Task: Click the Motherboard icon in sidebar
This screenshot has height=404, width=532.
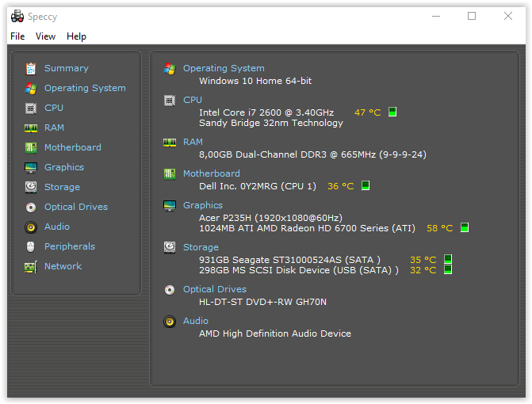Action: (31, 147)
